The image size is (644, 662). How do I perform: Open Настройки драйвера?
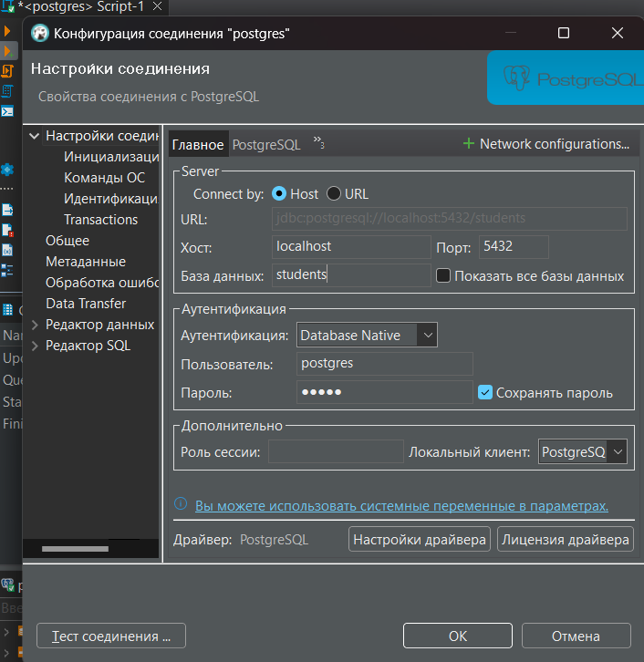click(420, 539)
